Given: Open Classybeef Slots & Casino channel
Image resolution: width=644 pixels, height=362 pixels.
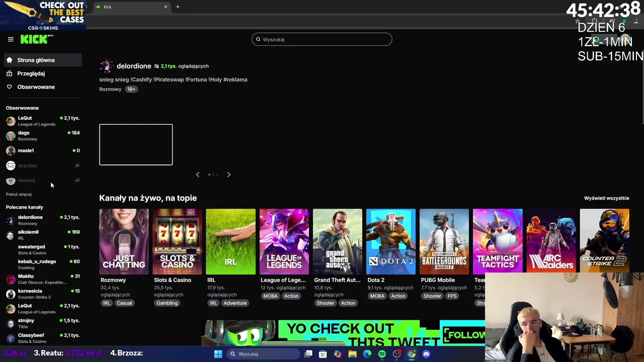Looking at the screenshot, I should [x=43, y=338].
